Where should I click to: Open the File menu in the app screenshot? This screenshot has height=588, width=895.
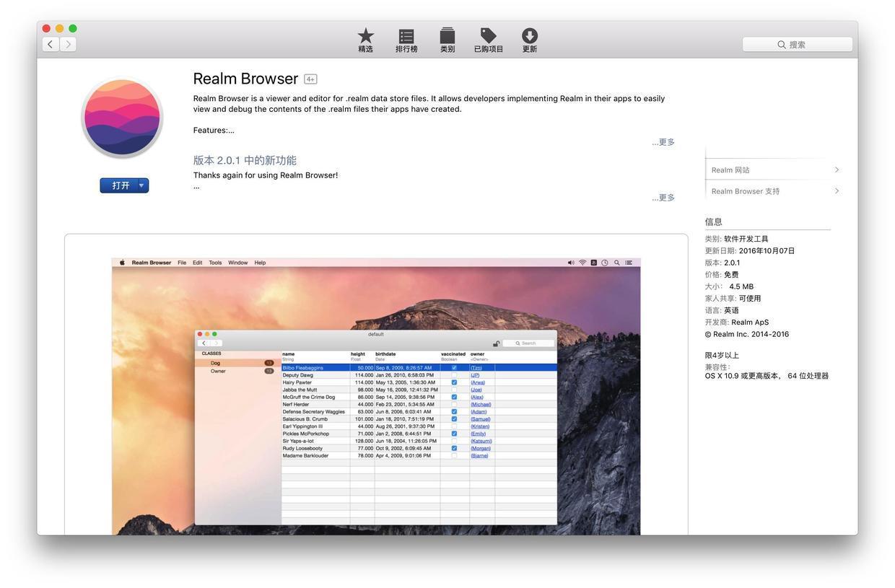[181, 262]
